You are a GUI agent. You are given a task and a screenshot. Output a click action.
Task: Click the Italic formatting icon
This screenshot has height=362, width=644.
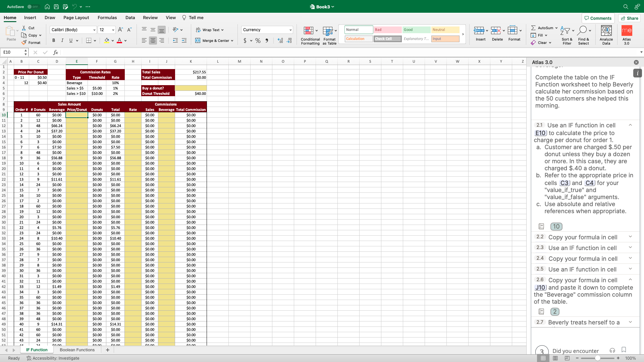tap(62, 41)
